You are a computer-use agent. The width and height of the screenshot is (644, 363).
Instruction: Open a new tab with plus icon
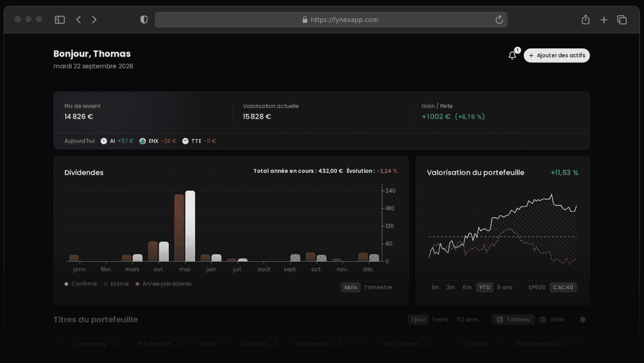pyautogui.click(x=604, y=20)
